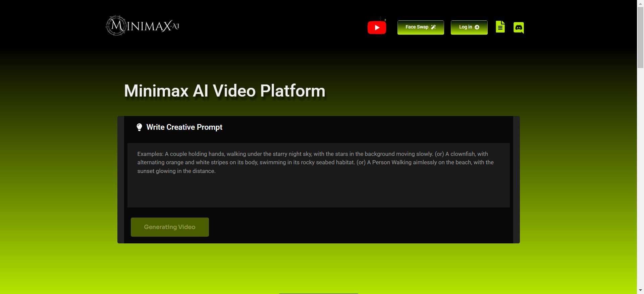The width and height of the screenshot is (644, 294).
Task: Click the Generating Video button
Action: tap(170, 227)
